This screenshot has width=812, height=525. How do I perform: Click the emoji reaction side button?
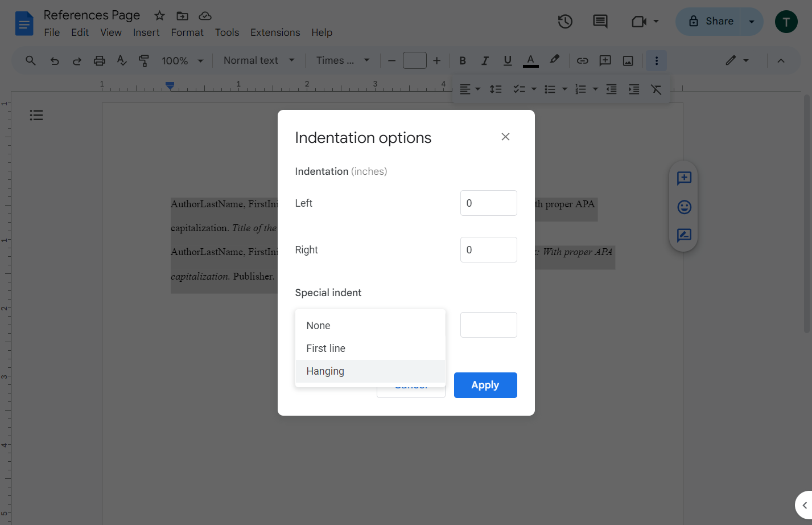point(684,207)
